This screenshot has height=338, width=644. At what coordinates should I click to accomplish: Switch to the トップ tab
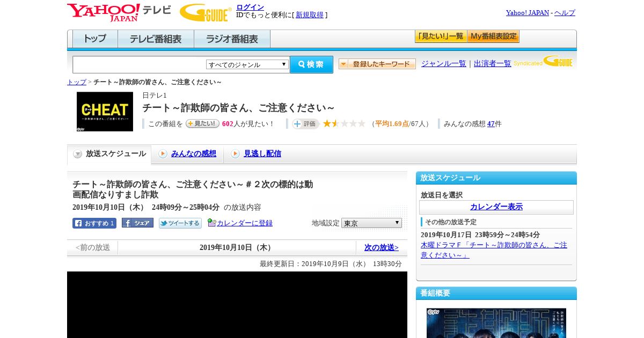95,39
